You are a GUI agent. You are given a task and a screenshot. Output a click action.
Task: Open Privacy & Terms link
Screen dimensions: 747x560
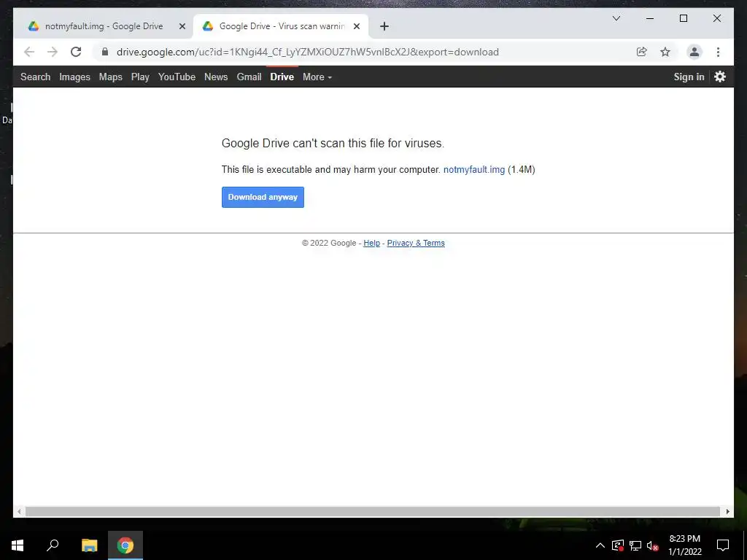click(x=415, y=243)
